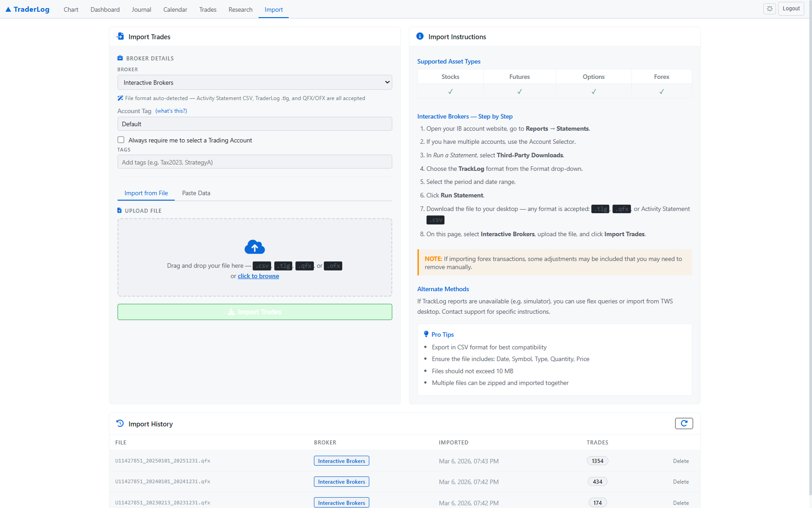Click the Logout button
This screenshot has width=812, height=508.
[x=791, y=9]
